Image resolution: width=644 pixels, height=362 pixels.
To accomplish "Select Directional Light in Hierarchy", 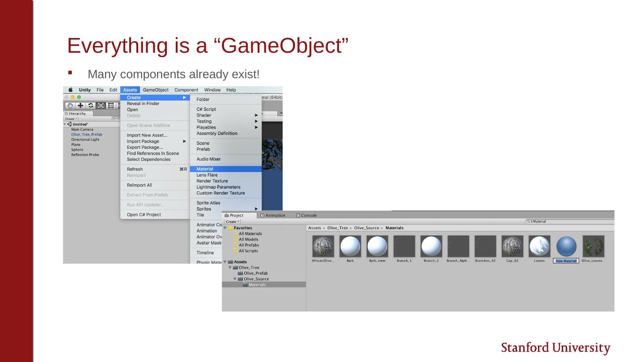I will tap(85, 139).
